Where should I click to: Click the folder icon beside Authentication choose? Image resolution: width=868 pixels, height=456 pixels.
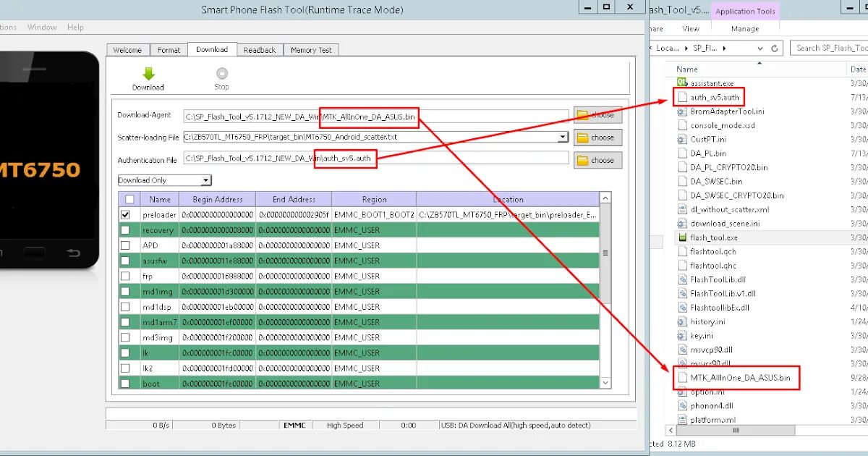tap(582, 160)
